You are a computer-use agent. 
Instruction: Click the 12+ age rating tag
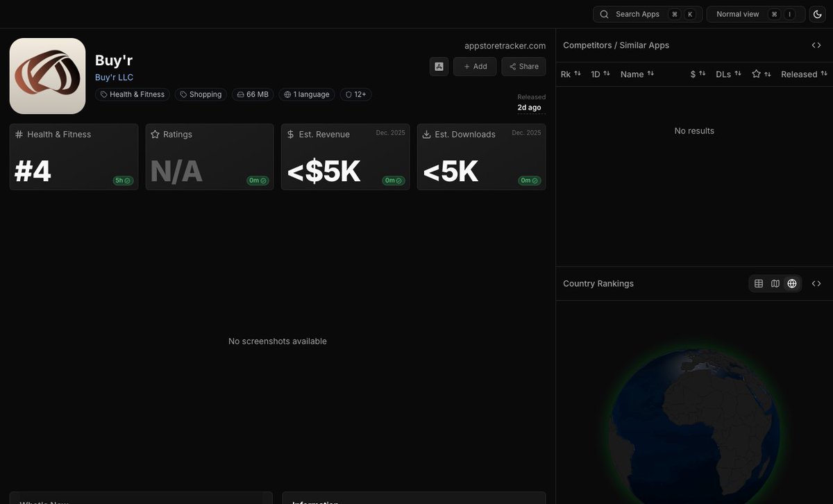tap(355, 94)
